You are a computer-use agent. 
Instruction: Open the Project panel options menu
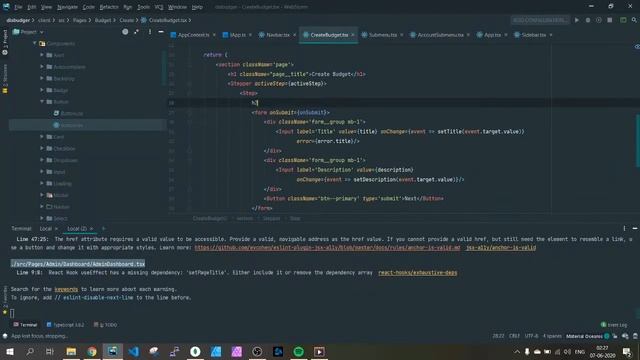[150, 32]
